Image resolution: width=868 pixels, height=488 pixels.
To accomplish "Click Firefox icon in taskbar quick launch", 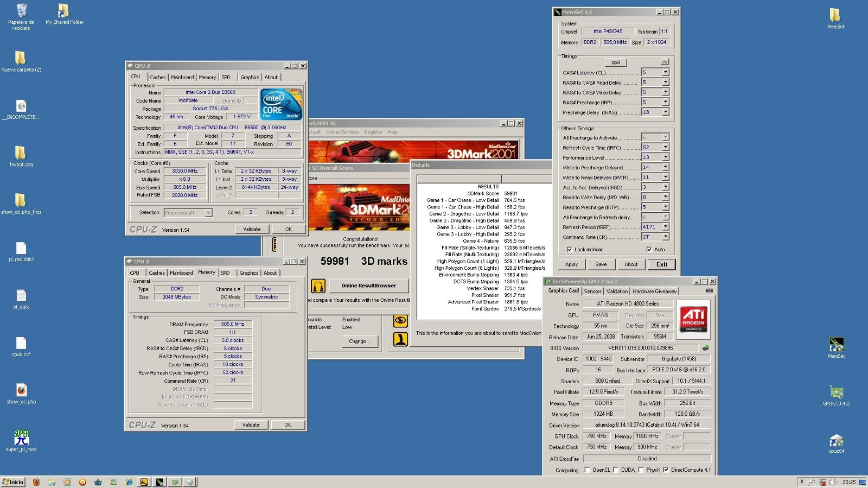I will point(36,481).
